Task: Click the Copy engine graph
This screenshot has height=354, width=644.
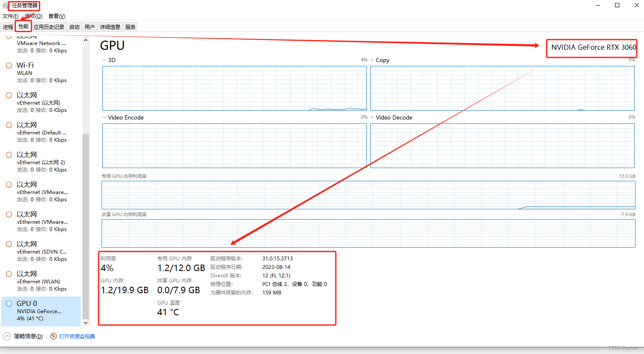Action: click(502, 88)
